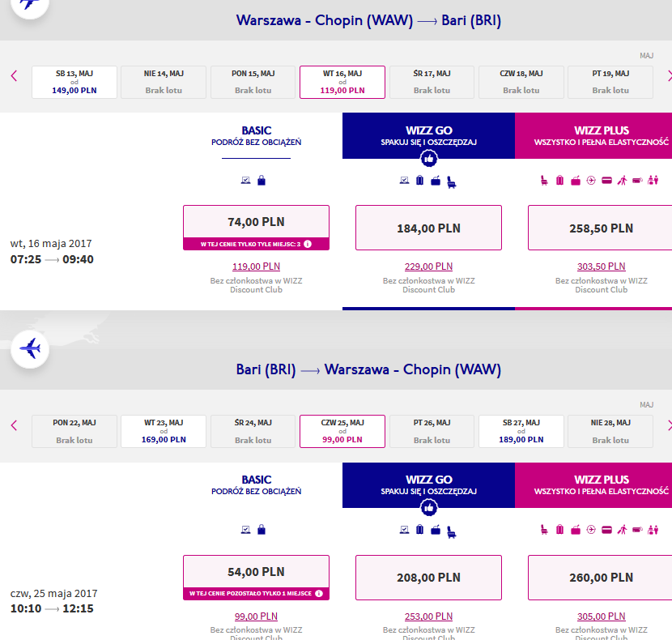Click seat selection icon under return WIZZ GO
Viewport: 672px width, 640px height.
tap(451, 531)
